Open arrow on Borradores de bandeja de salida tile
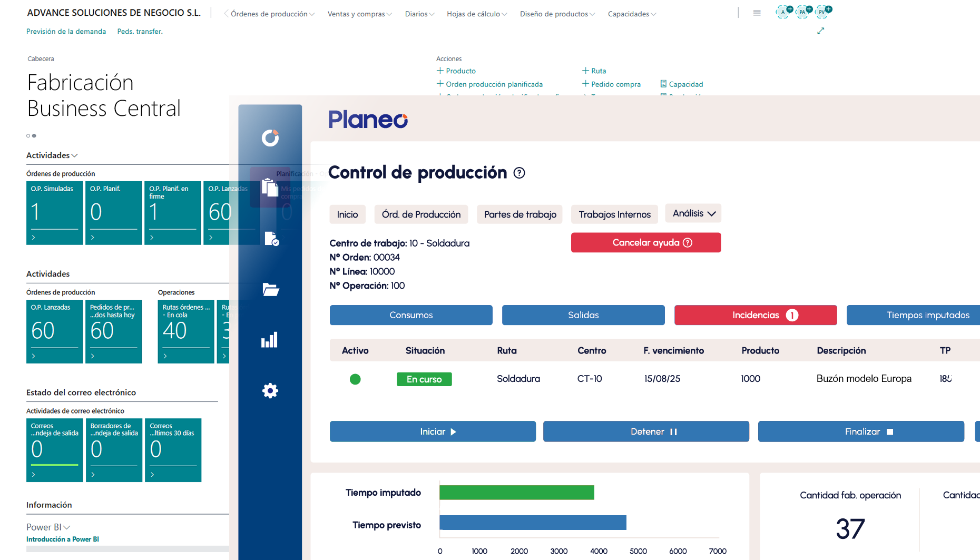Screen dimensions: 980x560 click(x=93, y=475)
